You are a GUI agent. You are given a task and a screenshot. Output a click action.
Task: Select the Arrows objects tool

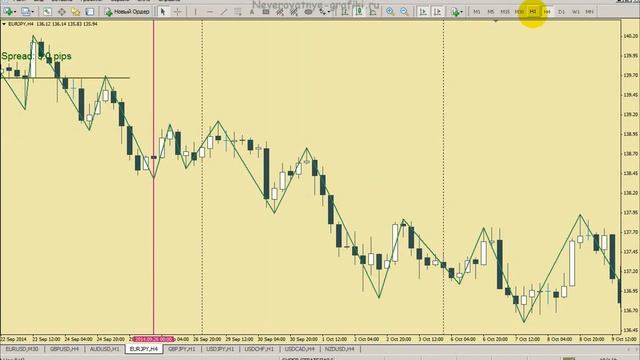click(322, 12)
